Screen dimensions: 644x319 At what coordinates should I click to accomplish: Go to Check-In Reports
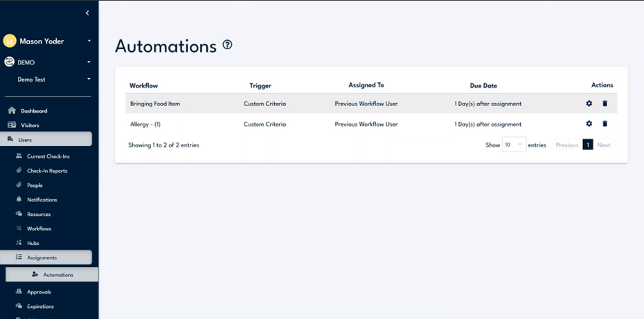click(x=47, y=171)
